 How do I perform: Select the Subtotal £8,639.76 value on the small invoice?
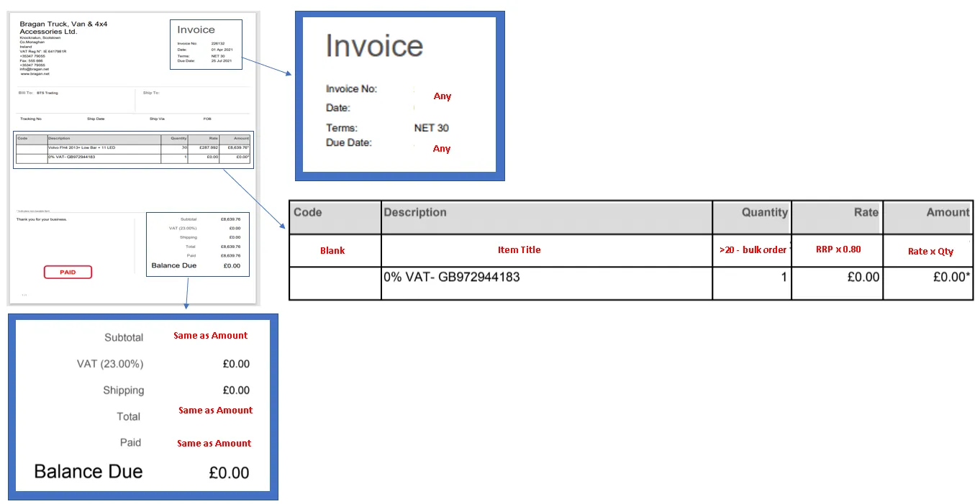click(230, 219)
